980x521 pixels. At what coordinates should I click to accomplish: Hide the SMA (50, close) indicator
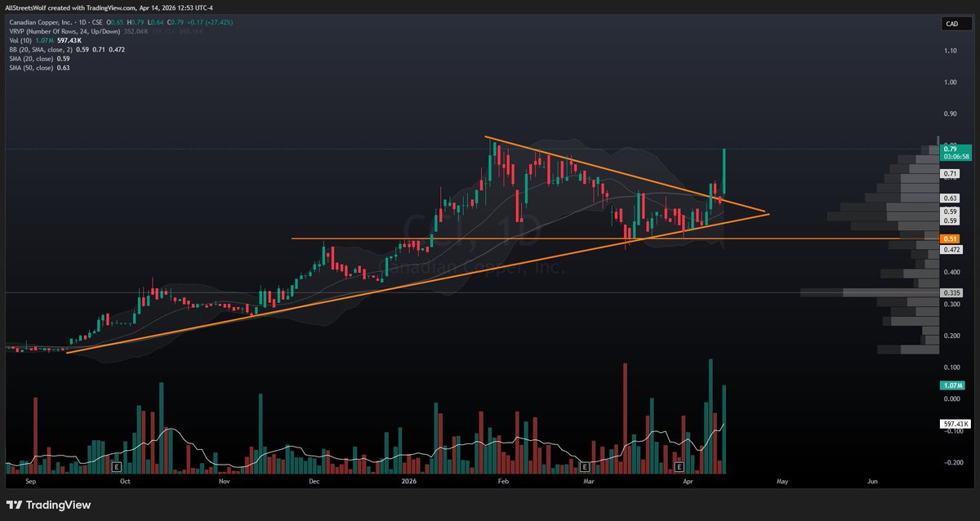(x=33, y=69)
